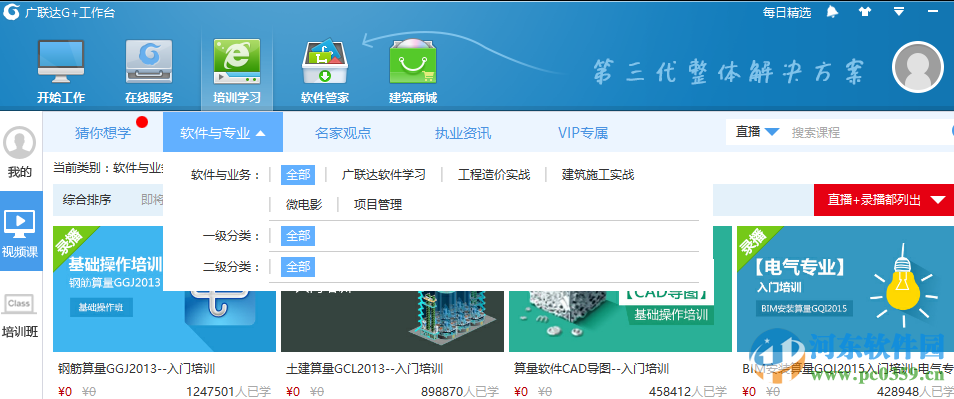954x399 pixels.
Task: Click the 基础操作班 label on first card
Action: (100, 308)
